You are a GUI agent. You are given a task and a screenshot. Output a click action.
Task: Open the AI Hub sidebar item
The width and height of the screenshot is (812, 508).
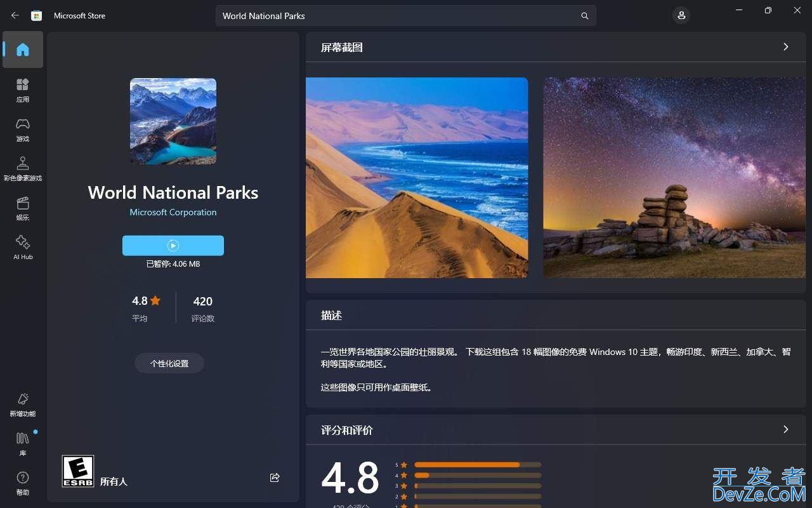click(x=23, y=248)
